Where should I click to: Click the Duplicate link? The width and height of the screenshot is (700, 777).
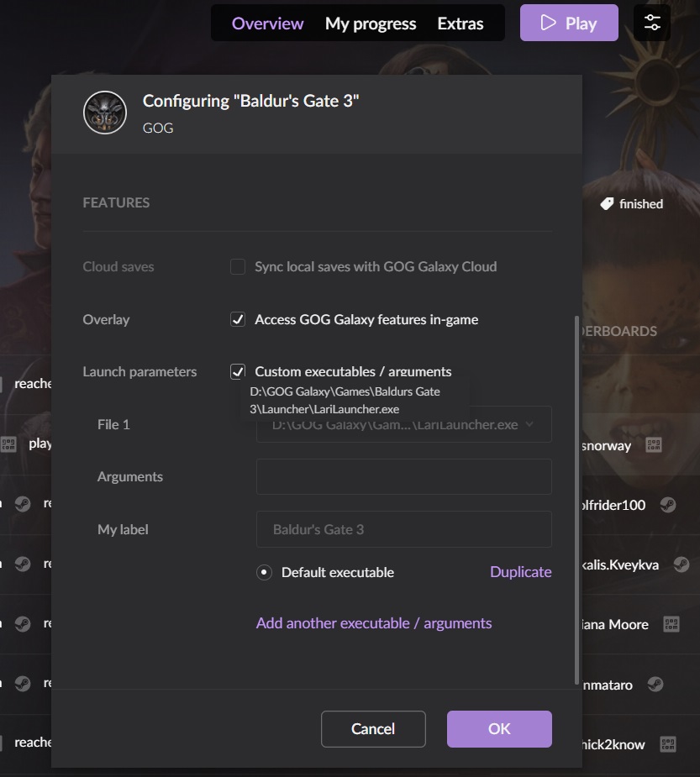coord(520,572)
